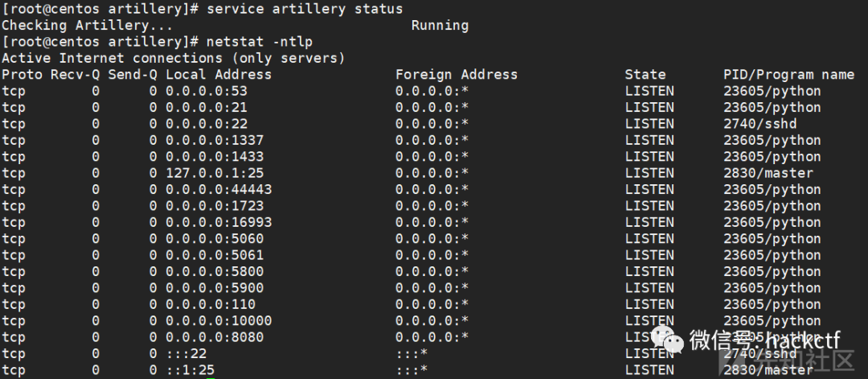Click LISTEN state in the port 21 row

point(649,107)
